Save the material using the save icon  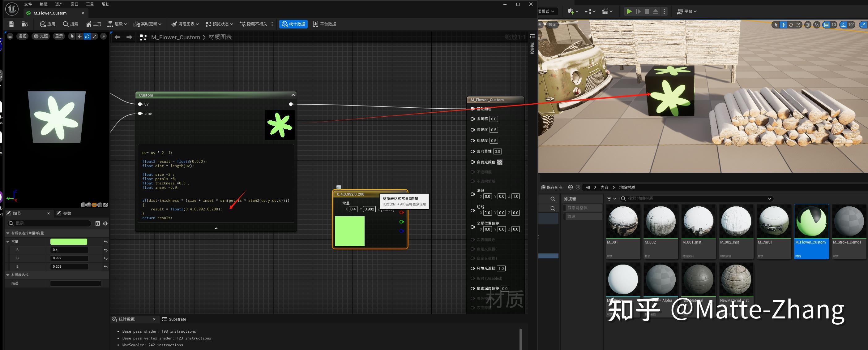point(11,24)
